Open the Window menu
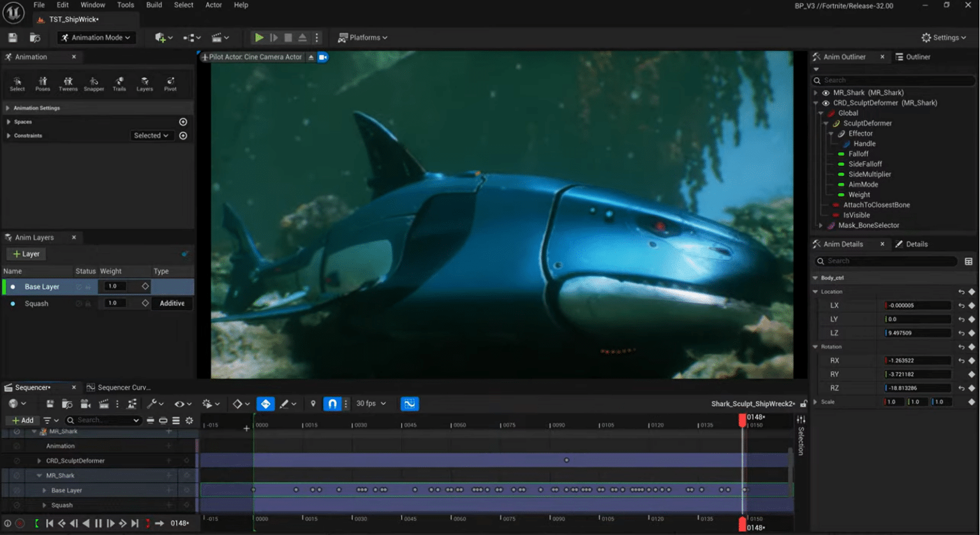 coord(93,4)
